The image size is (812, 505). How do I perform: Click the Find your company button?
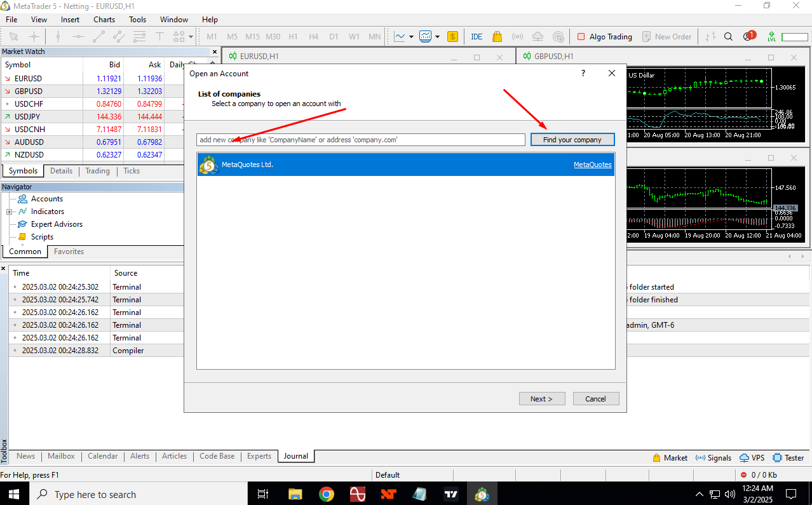point(572,140)
